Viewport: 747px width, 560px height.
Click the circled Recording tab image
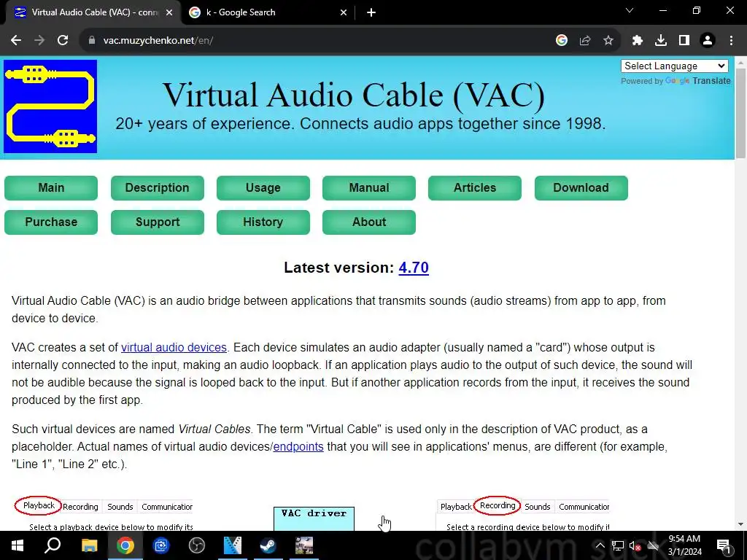[498, 506]
